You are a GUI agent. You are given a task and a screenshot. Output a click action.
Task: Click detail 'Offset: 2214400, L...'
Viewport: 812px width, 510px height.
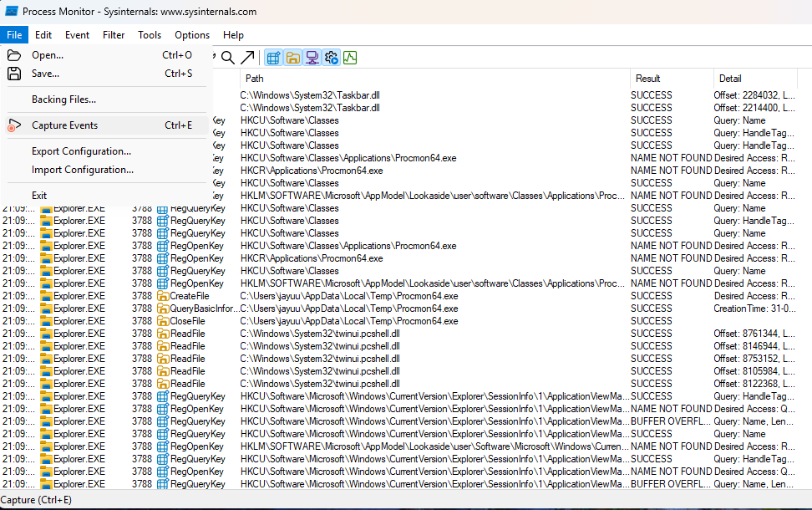coord(754,108)
